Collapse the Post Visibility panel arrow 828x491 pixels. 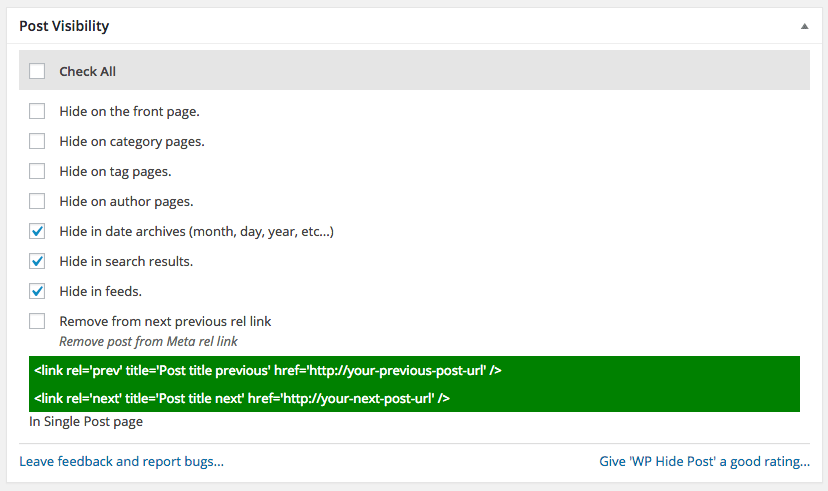click(x=804, y=26)
